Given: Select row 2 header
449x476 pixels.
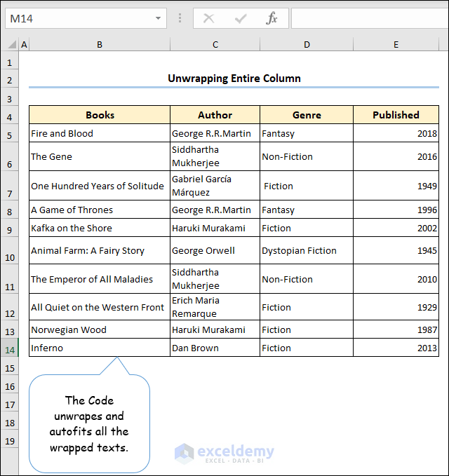Looking at the screenshot, I should [9, 79].
